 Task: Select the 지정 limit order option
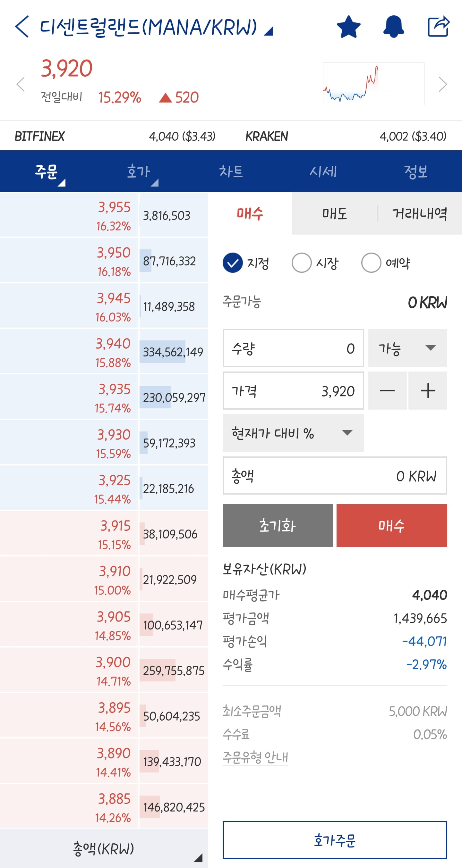pos(246,263)
